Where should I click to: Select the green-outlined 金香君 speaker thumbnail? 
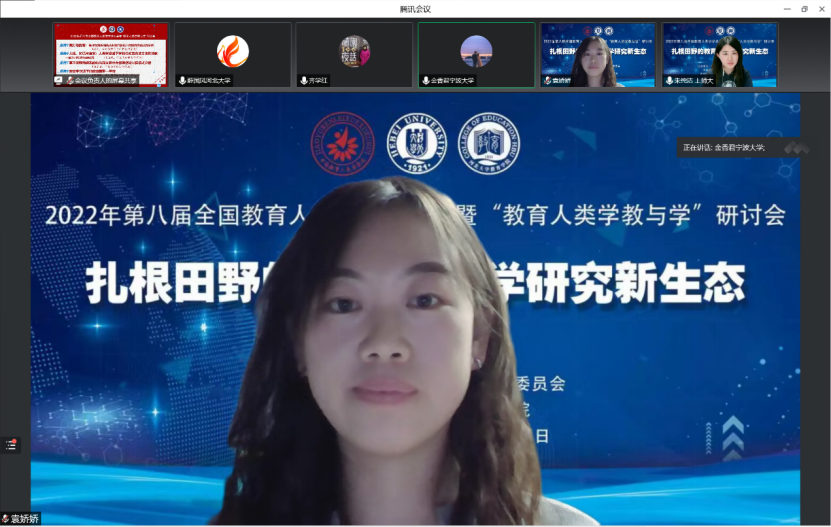click(476, 52)
